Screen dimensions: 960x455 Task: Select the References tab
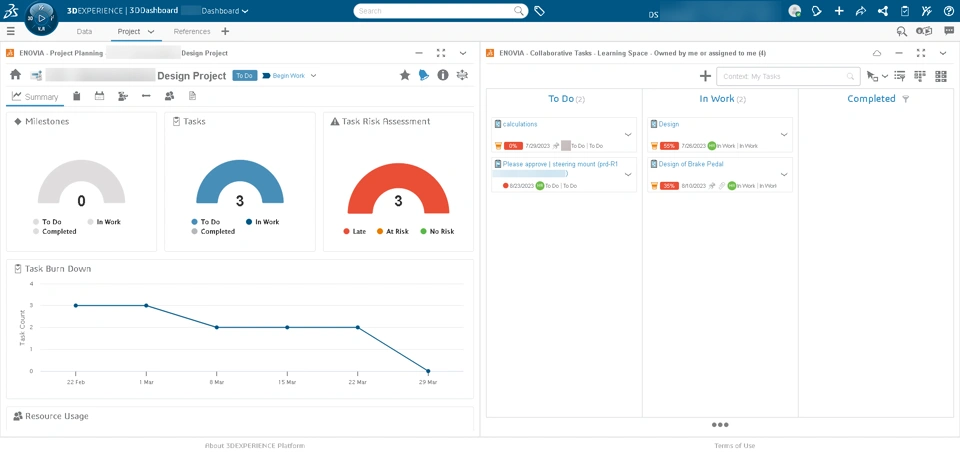pos(192,31)
